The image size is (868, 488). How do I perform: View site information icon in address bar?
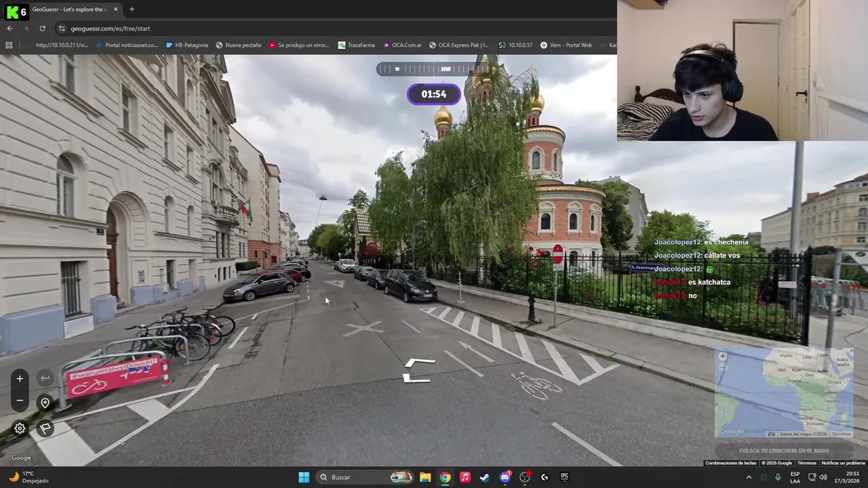62,28
